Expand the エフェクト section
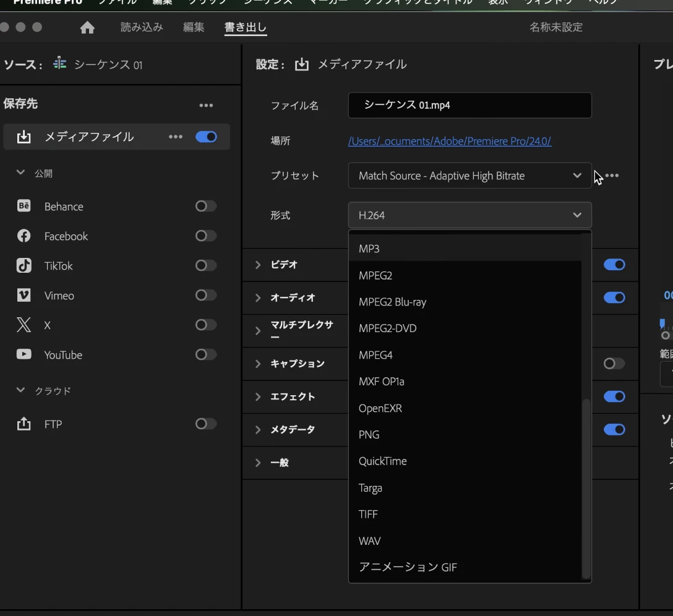 click(258, 396)
